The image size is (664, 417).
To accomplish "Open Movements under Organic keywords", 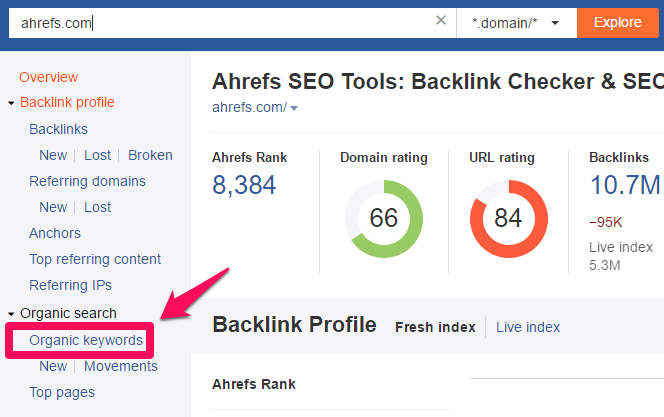I will click(121, 366).
